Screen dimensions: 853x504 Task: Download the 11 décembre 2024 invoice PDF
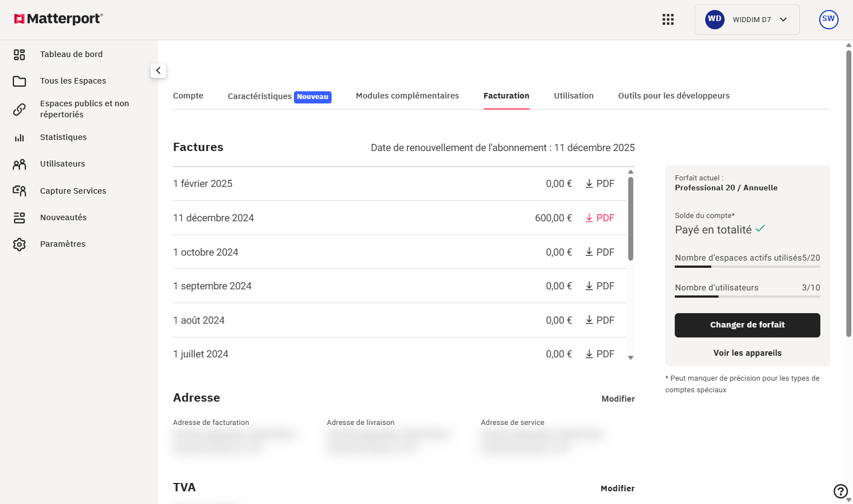[x=600, y=218]
